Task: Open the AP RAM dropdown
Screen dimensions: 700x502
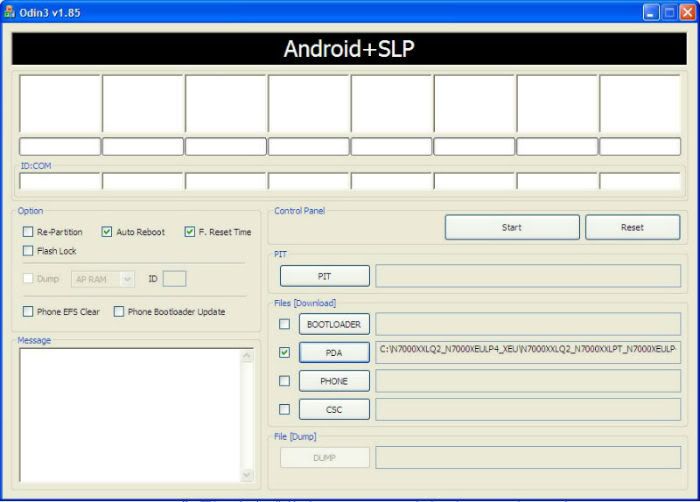Action: 103,279
